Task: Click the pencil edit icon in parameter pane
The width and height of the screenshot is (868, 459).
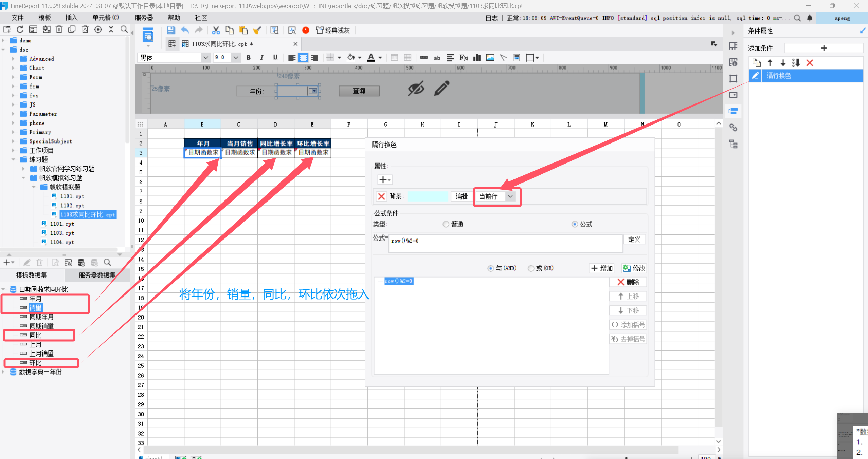Action: coord(441,88)
